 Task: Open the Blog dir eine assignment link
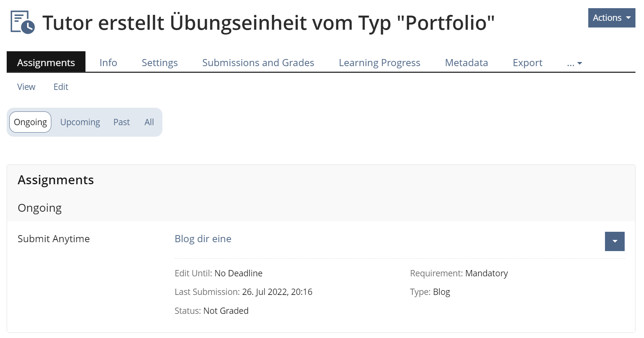point(203,239)
